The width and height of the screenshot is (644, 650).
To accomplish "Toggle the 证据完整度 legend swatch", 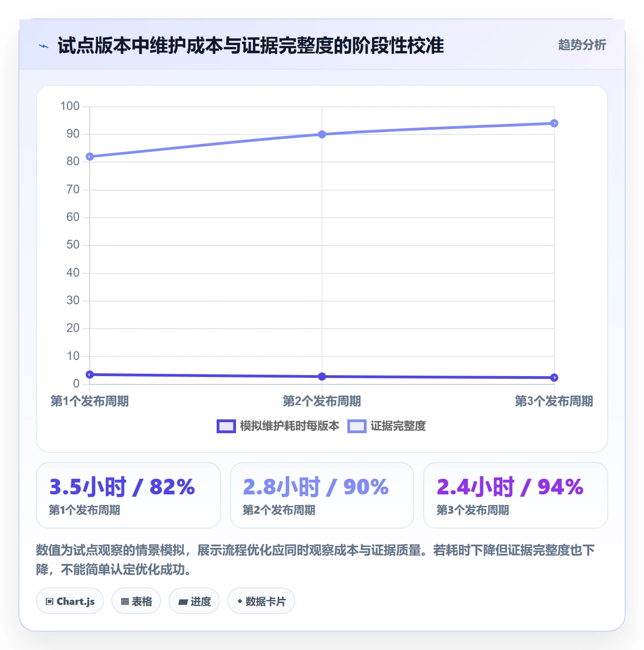I will 357,426.
